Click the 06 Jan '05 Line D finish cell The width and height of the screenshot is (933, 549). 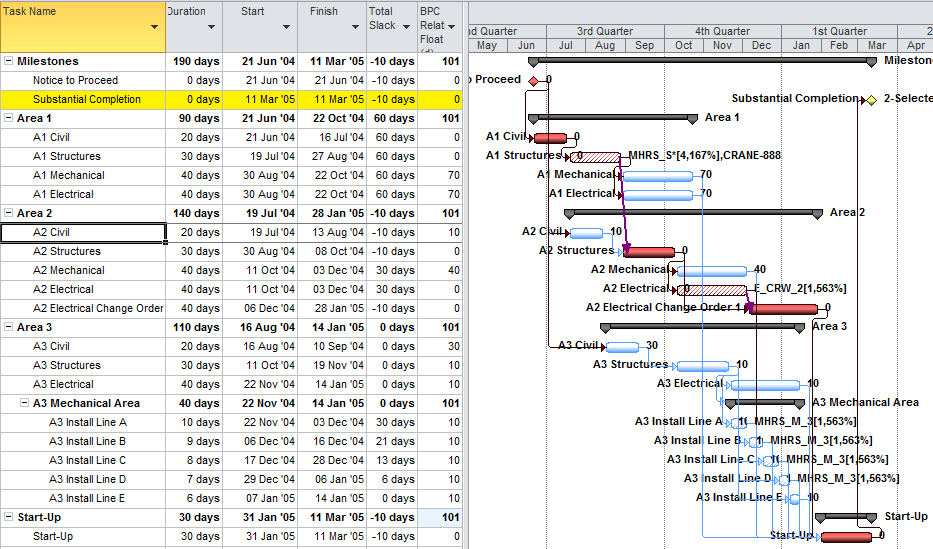[x=333, y=480]
